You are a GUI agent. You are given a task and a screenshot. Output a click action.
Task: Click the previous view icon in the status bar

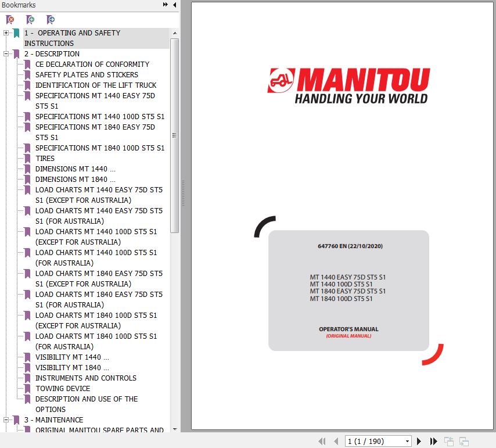448,441
